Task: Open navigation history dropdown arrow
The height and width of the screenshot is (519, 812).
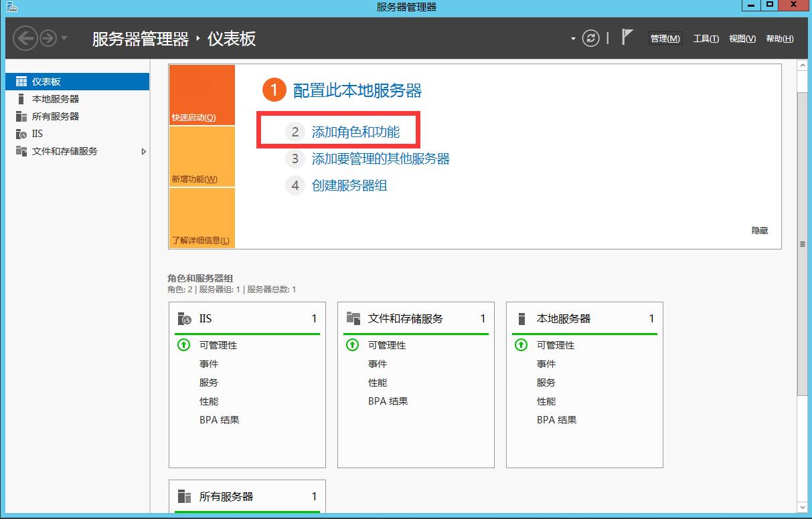Action: 64,38
